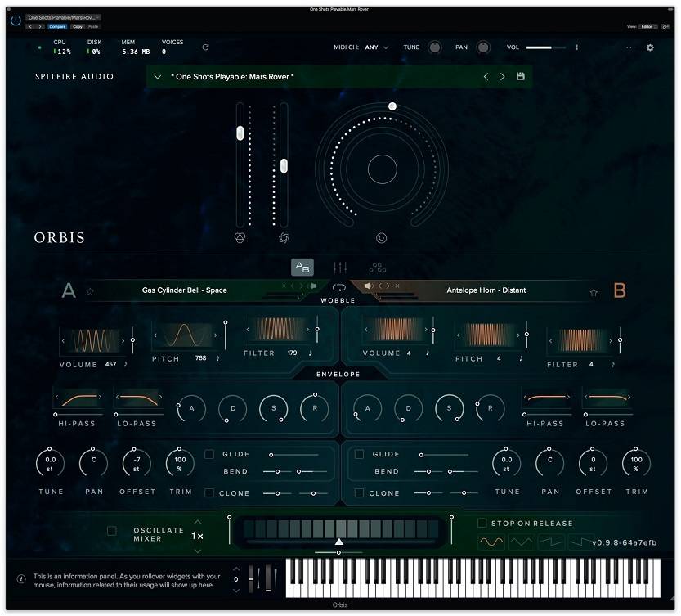Toggle the plugin power button

point(16,20)
